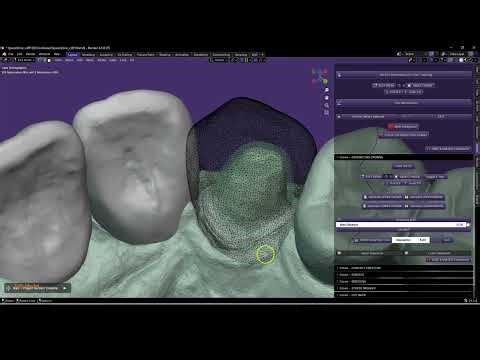This screenshot has width=480, height=360.
Task: Open the viewport View menu
Action: [x=58, y=60]
